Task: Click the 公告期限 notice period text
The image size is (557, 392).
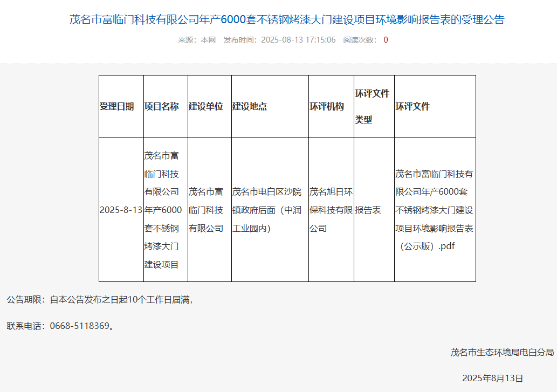Action: coord(99,299)
